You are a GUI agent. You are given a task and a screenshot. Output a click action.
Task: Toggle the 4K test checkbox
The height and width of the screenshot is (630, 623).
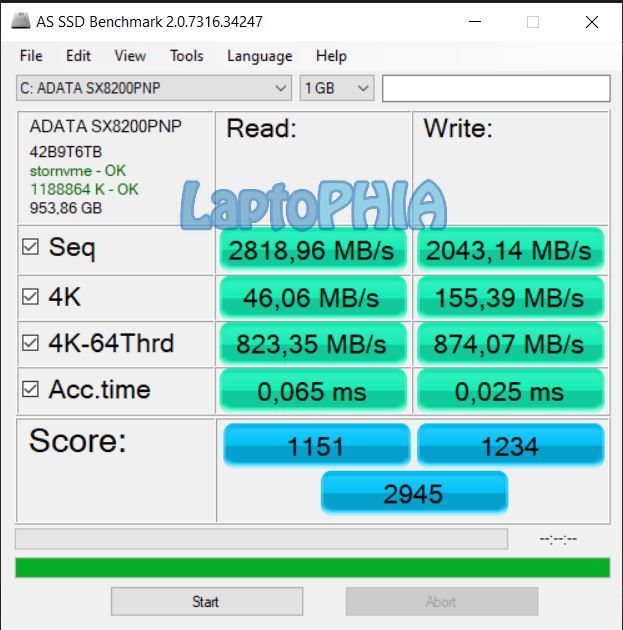pyautogui.click(x=31, y=297)
